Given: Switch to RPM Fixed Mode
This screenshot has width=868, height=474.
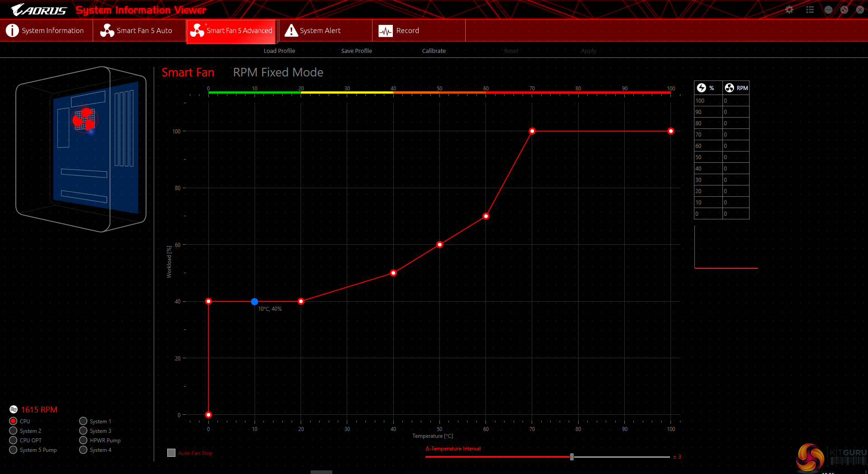Looking at the screenshot, I should [278, 72].
